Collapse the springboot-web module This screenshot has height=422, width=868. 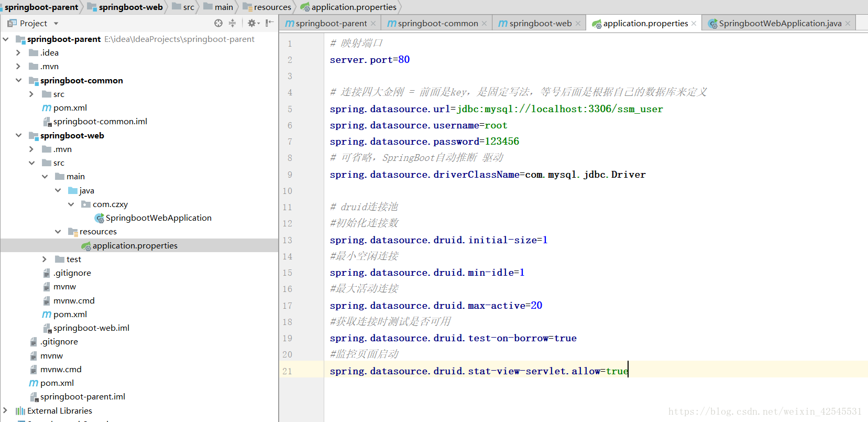point(18,135)
